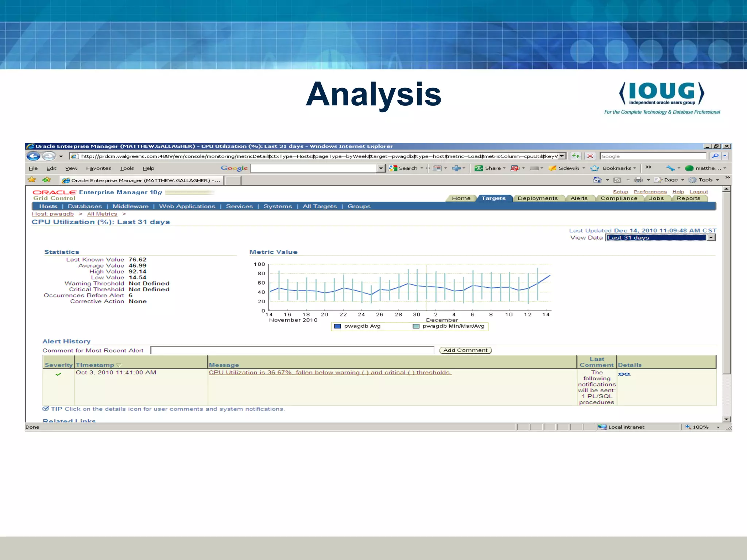Open the All Metrics breadcrumb link

102,214
